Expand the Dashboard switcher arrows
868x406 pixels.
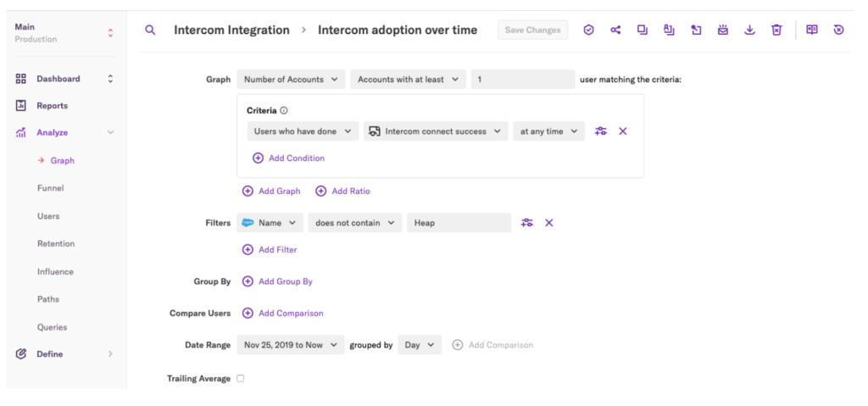[110, 79]
